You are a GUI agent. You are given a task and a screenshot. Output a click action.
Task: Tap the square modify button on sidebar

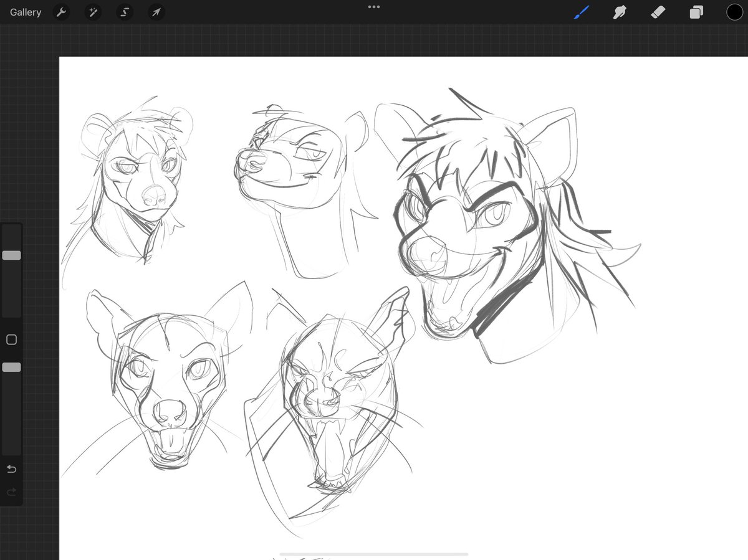pyautogui.click(x=11, y=339)
